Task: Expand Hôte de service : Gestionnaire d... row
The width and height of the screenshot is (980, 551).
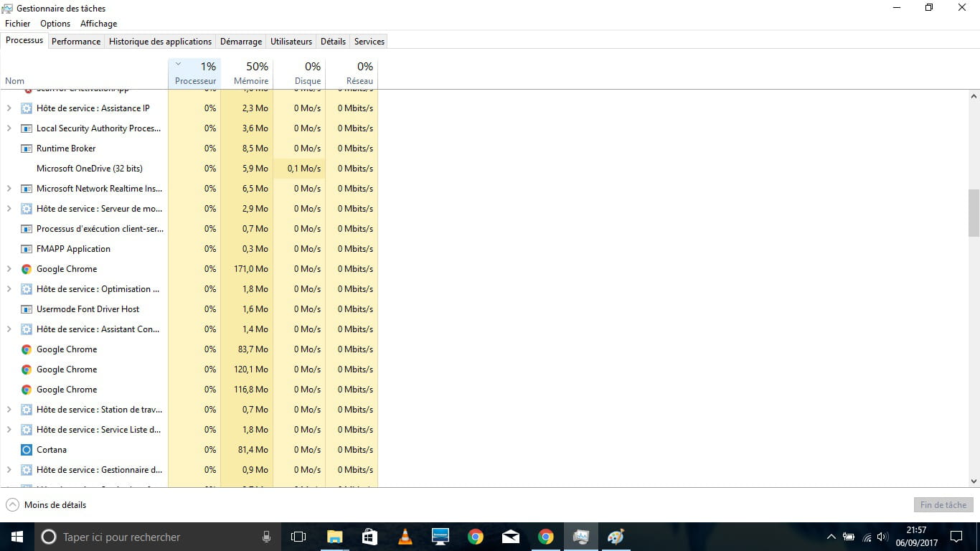Action: 9,470
